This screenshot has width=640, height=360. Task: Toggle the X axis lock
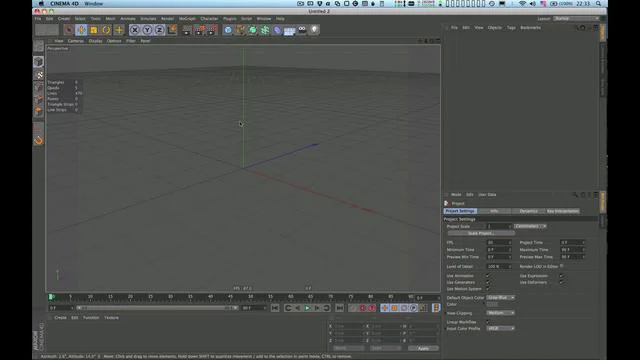(x=135, y=30)
